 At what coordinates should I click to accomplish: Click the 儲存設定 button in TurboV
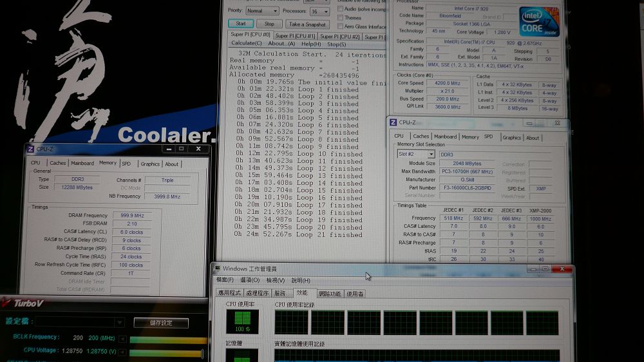[161, 323]
